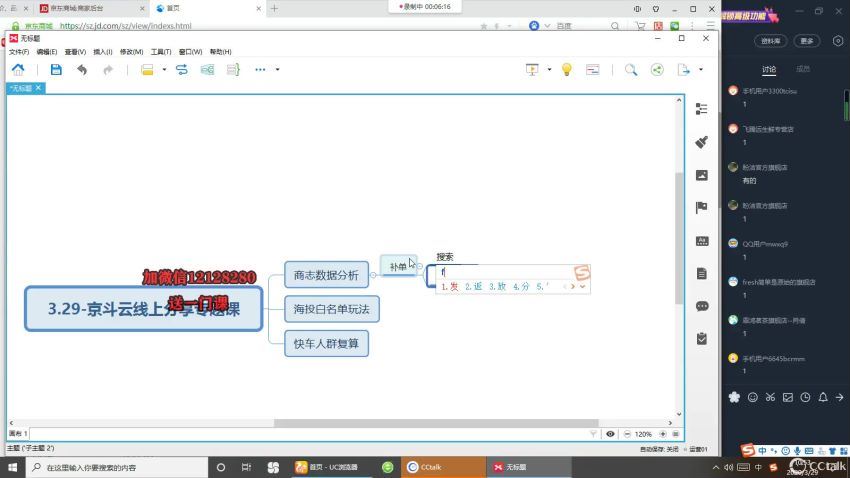Open the 修改(M) menu
850x478 pixels.
(131, 51)
